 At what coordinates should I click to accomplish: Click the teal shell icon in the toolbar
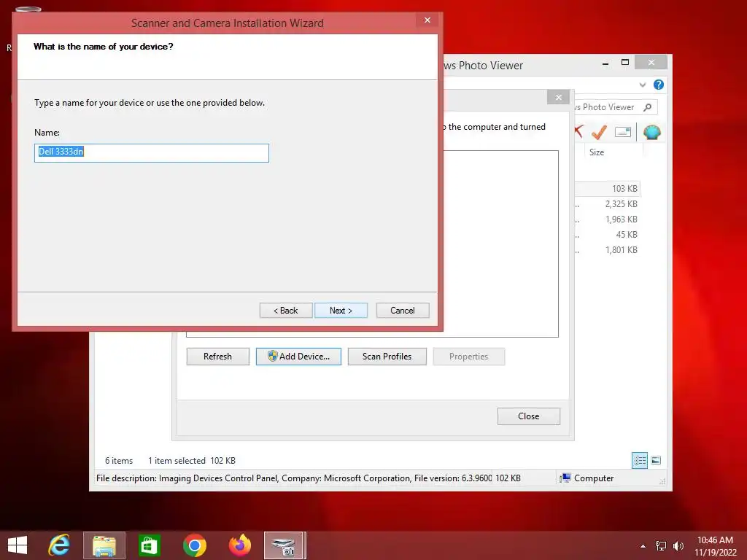[651, 132]
